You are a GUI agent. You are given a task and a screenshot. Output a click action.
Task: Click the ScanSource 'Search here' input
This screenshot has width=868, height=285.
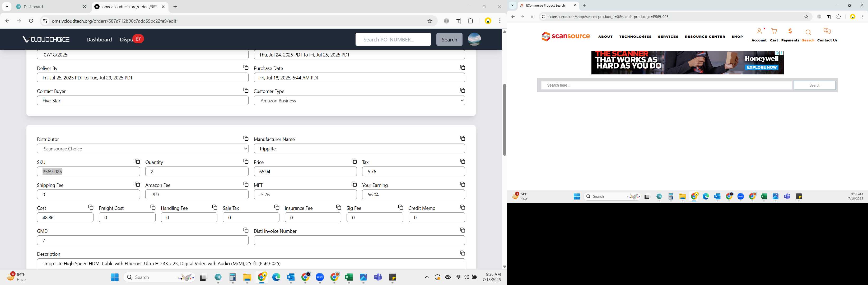(666, 85)
